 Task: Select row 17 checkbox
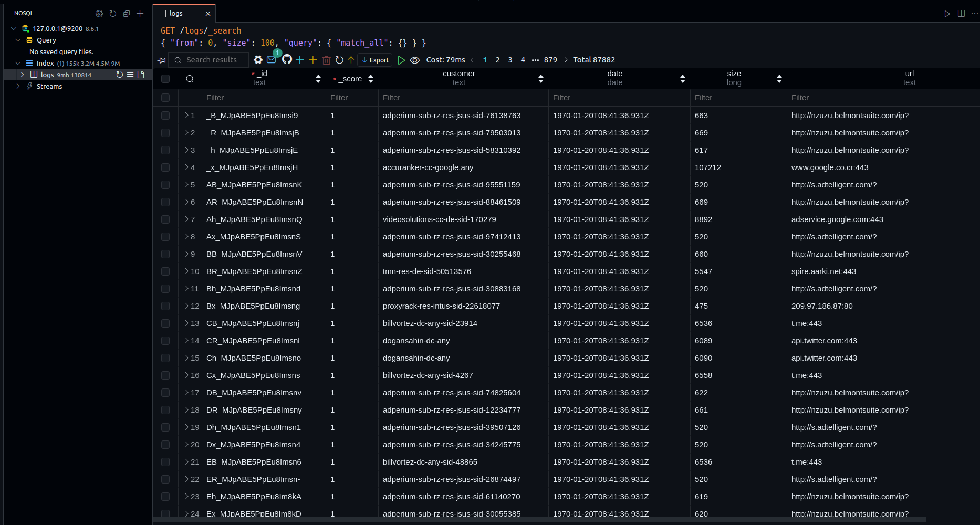tap(165, 393)
